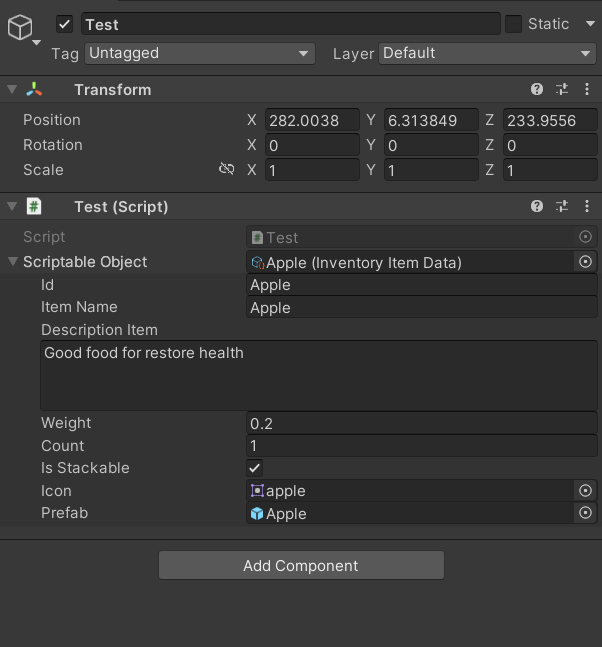The image size is (602, 647).
Task: Open the Icon object picker circle
Action: pyautogui.click(x=585, y=491)
